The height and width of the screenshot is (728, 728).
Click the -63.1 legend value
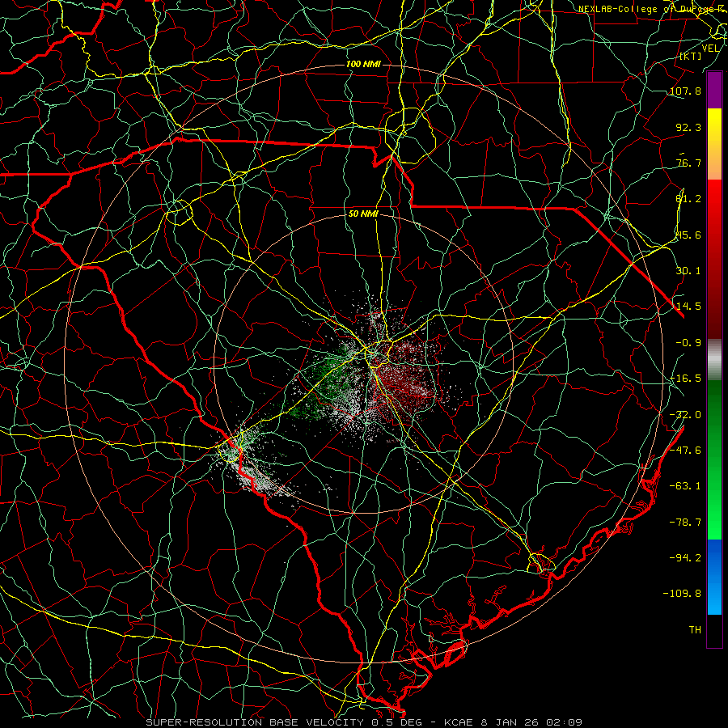coord(685,486)
